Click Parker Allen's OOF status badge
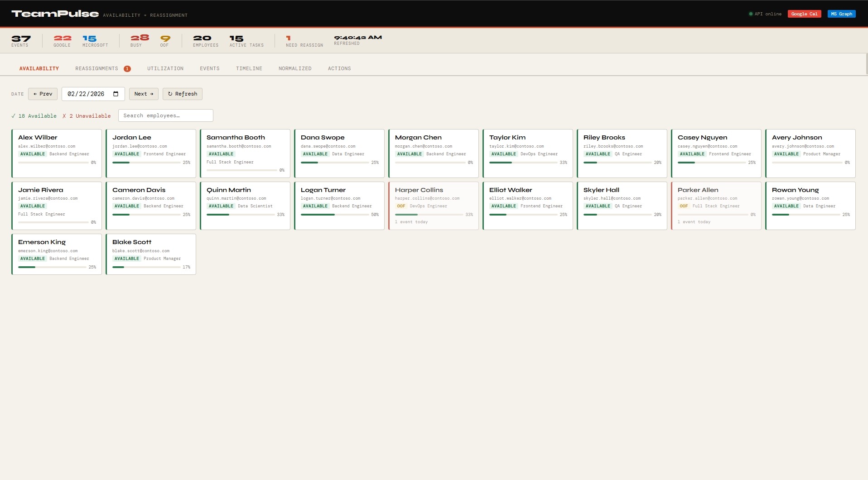This screenshot has height=480, width=868. coord(684,206)
